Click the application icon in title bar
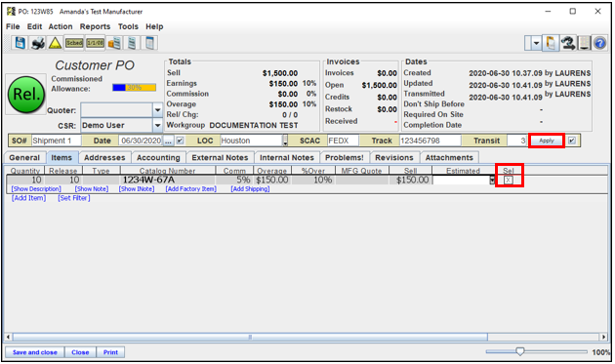Screen dimensions: 615x364 point(11,12)
